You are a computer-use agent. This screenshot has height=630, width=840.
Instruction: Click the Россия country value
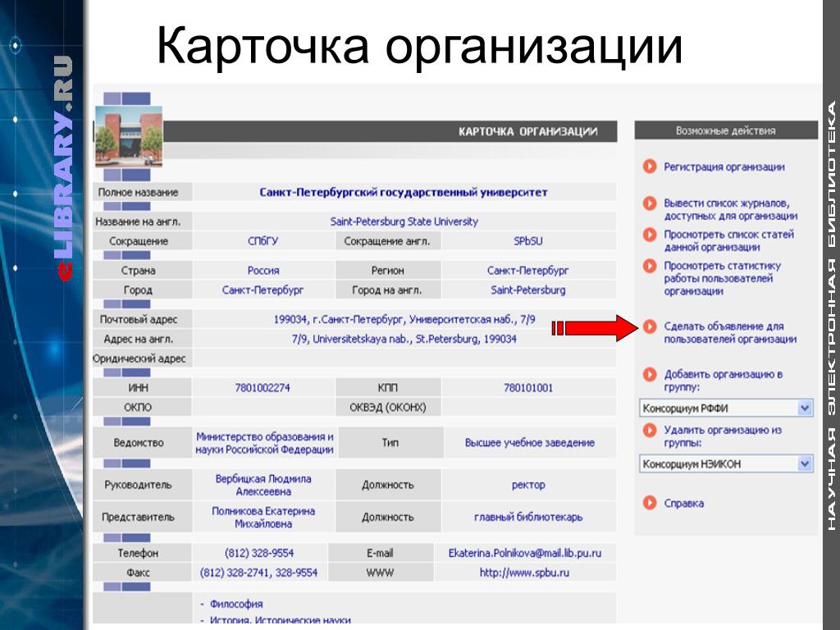point(263,271)
